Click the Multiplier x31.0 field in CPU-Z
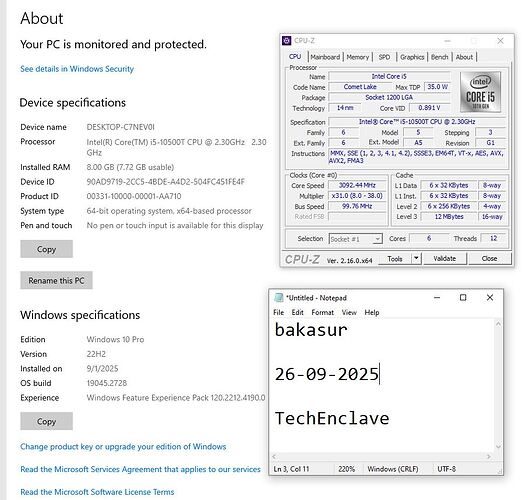Image resolution: width=528 pixels, height=500 pixels. pos(357,196)
